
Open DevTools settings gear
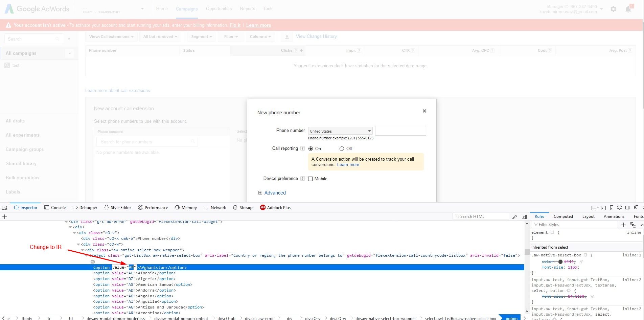tap(619, 207)
